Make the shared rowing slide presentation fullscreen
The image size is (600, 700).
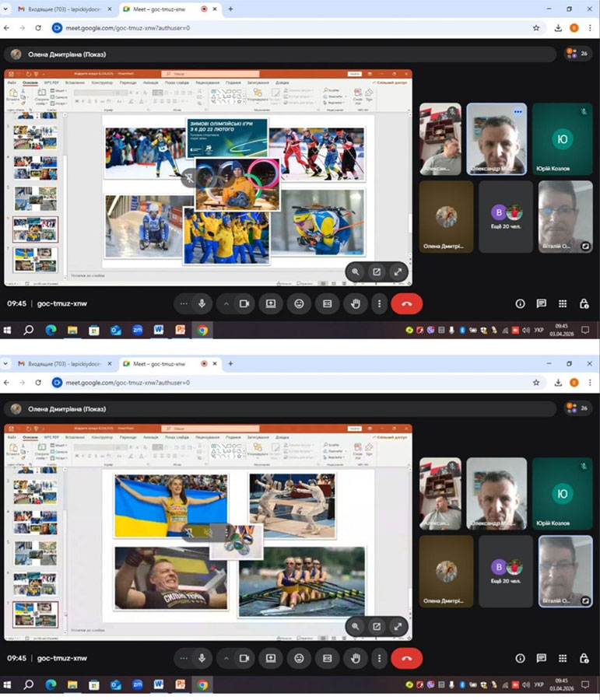click(398, 626)
